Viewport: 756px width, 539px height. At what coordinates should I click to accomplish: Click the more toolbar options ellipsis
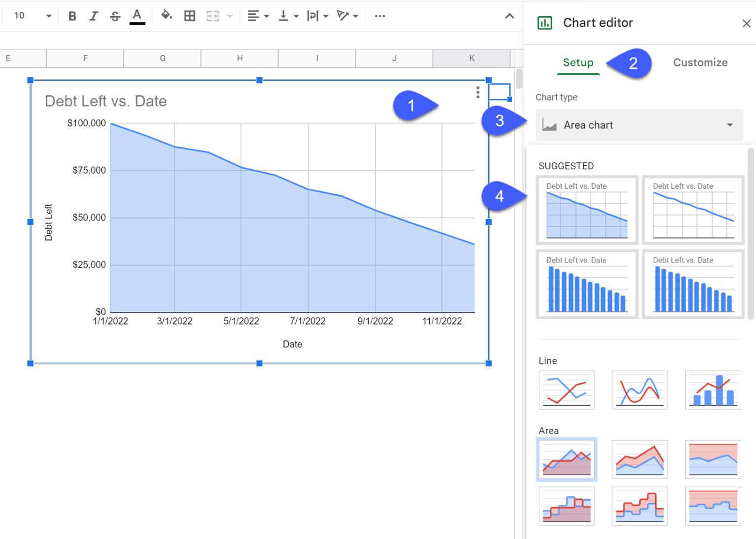click(379, 15)
